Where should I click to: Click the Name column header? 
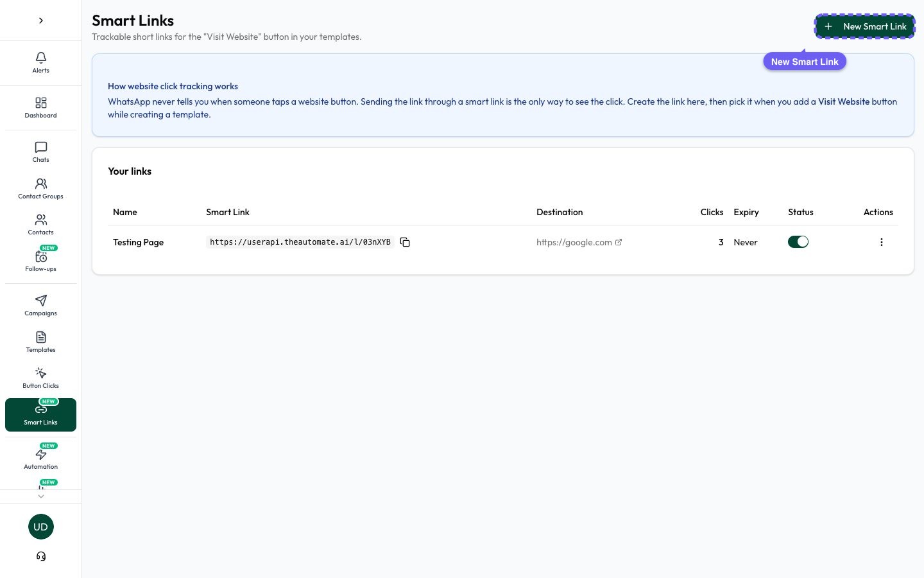click(125, 212)
